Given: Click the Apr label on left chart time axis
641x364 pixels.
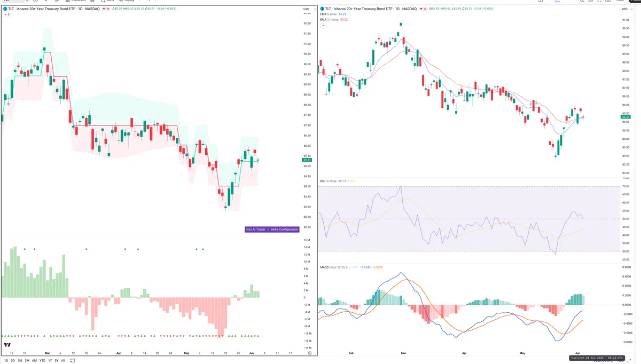Looking at the screenshot, I should [118, 353].
